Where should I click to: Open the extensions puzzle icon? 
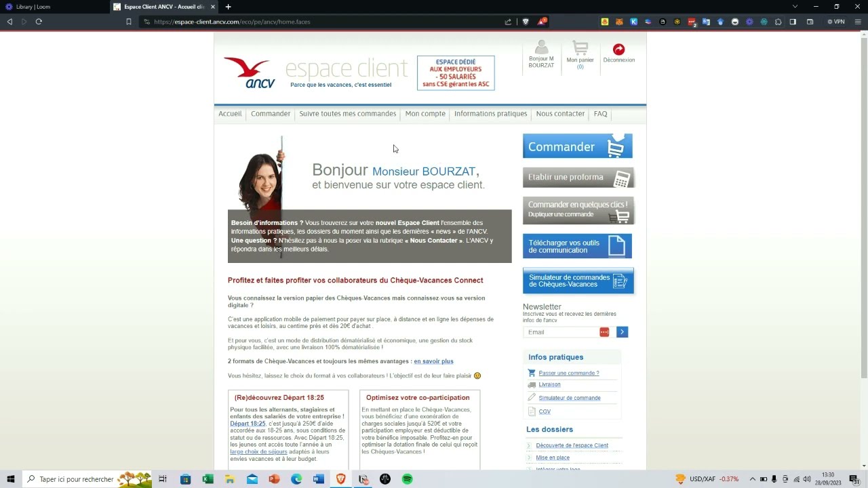point(778,22)
